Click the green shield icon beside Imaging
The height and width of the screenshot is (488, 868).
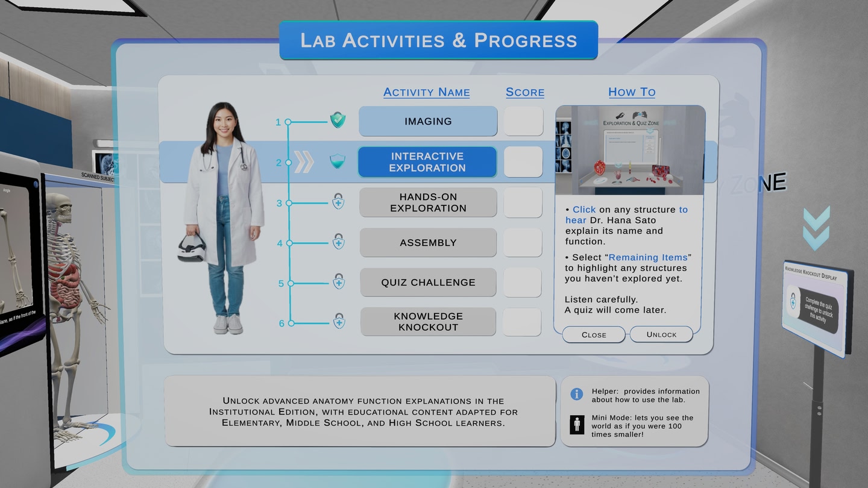tap(338, 120)
